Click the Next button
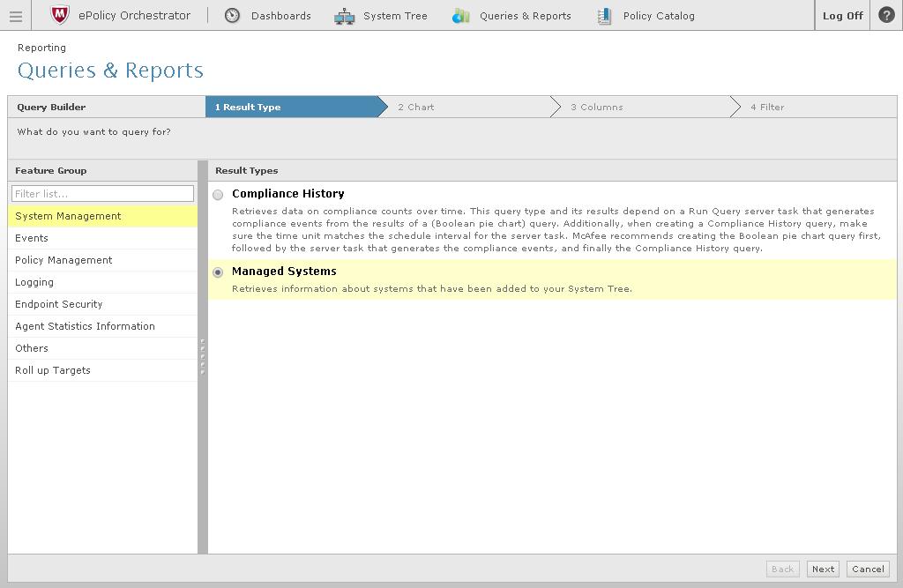Viewport: 903px width, 588px height. tap(823, 569)
